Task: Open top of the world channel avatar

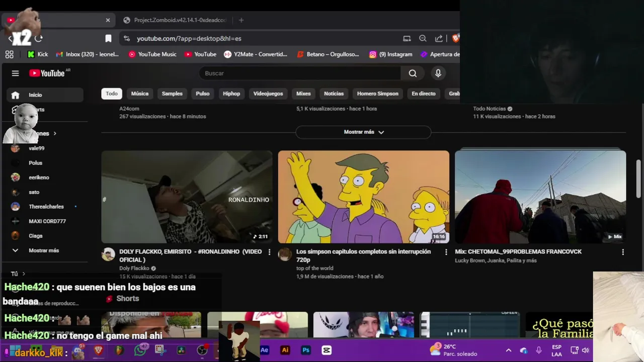Action: click(285, 254)
